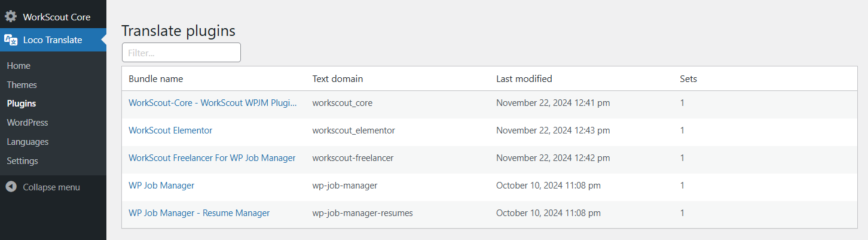Sort table by Text domain header

point(338,79)
